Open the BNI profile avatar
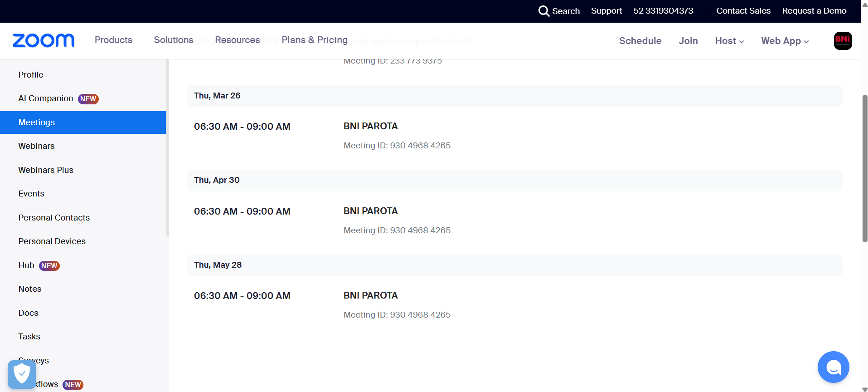Screen dimensions: 868x392 [843, 41]
